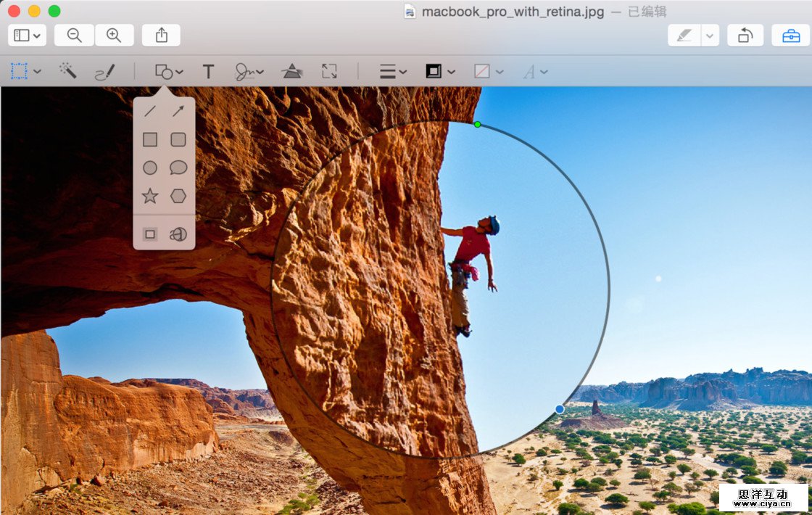Choose the star shape from the shapes popup
The width and height of the screenshot is (812, 515).
coord(150,196)
